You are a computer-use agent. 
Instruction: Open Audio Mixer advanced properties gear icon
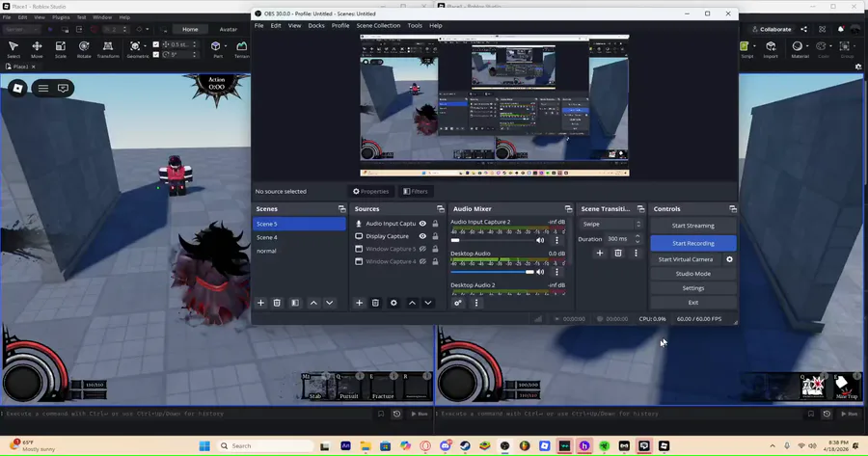(458, 303)
